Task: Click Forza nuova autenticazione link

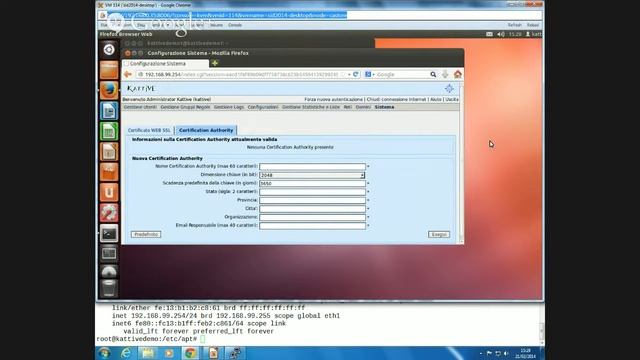Action: tap(333, 99)
